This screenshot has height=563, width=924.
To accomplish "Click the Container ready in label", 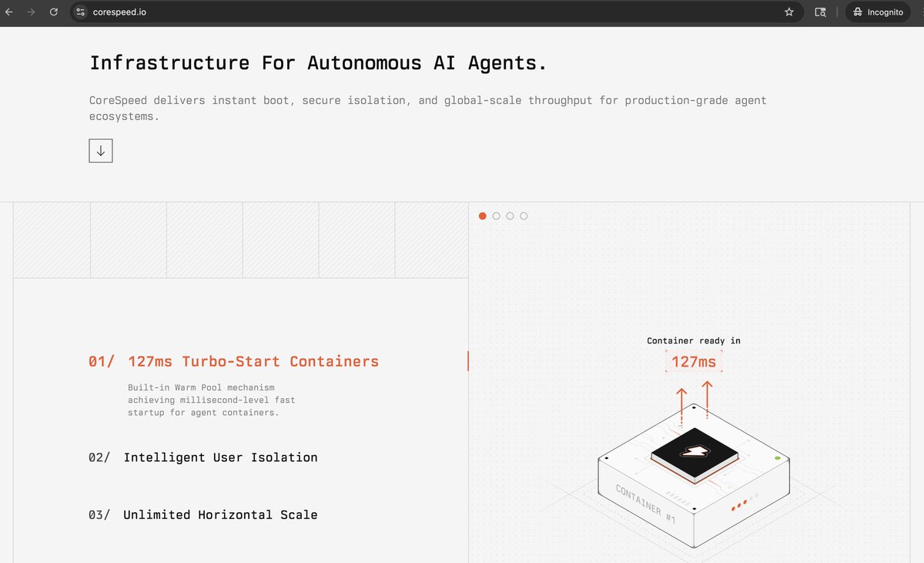I will click(694, 340).
